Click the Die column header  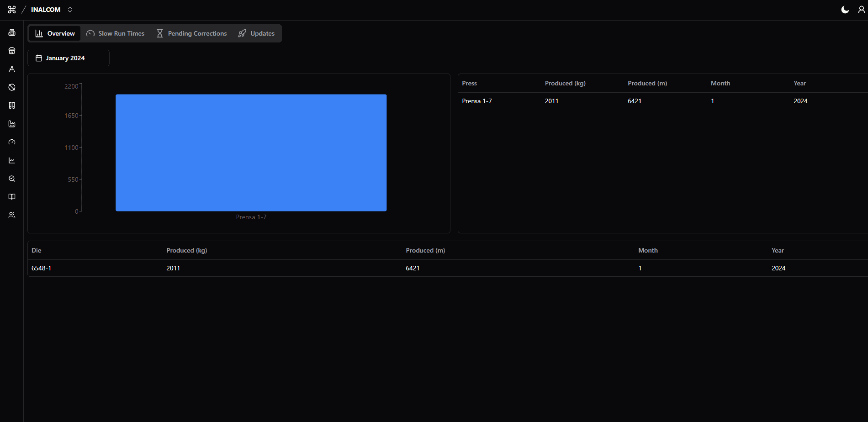click(x=37, y=250)
